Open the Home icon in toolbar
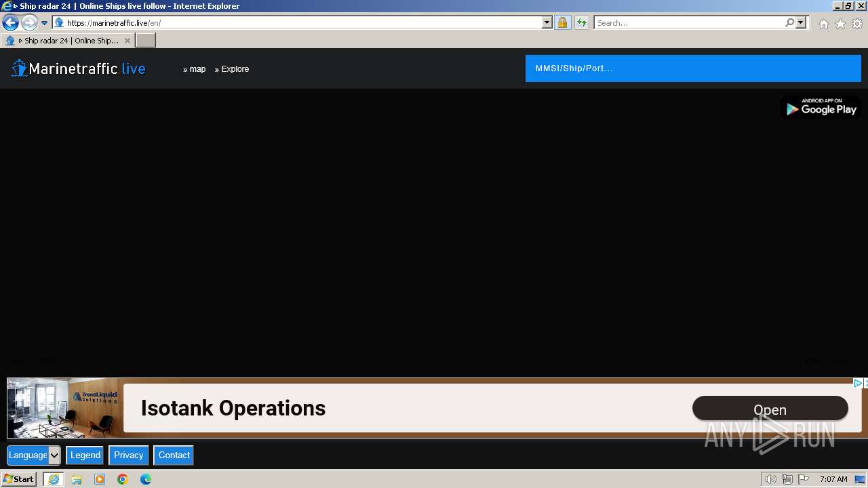Screen dimensions: 868x488 [x=823, y=24]
